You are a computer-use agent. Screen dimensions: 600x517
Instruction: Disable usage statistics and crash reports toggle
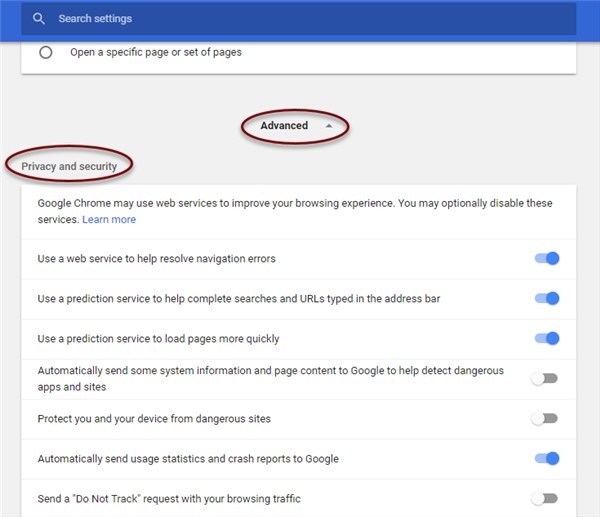546,459
